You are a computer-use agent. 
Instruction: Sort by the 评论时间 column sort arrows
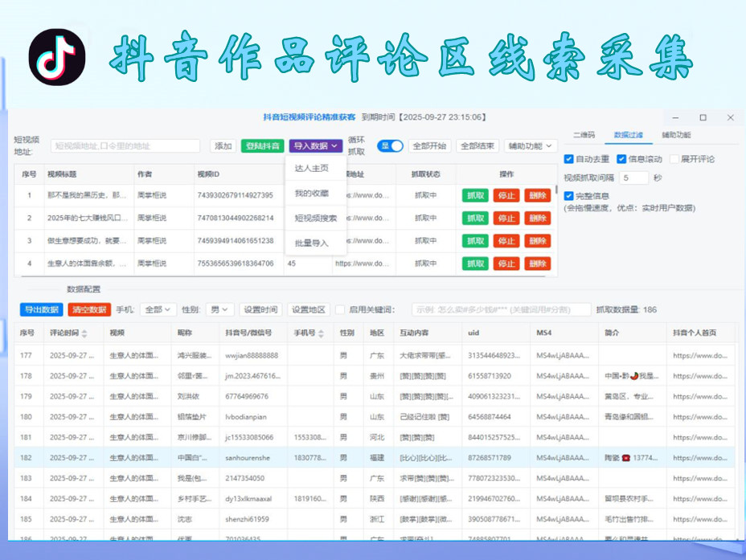click(x=84, y=333)
